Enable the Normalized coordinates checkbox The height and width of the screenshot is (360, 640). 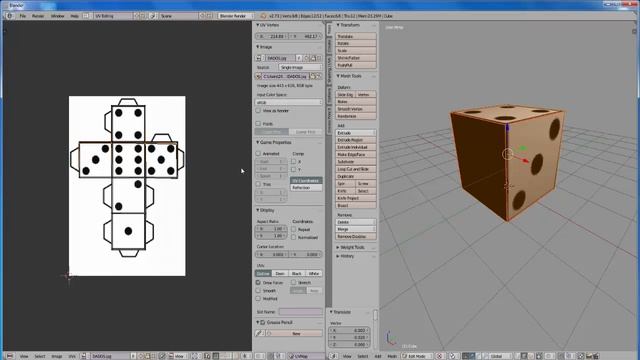pos(293,237)
